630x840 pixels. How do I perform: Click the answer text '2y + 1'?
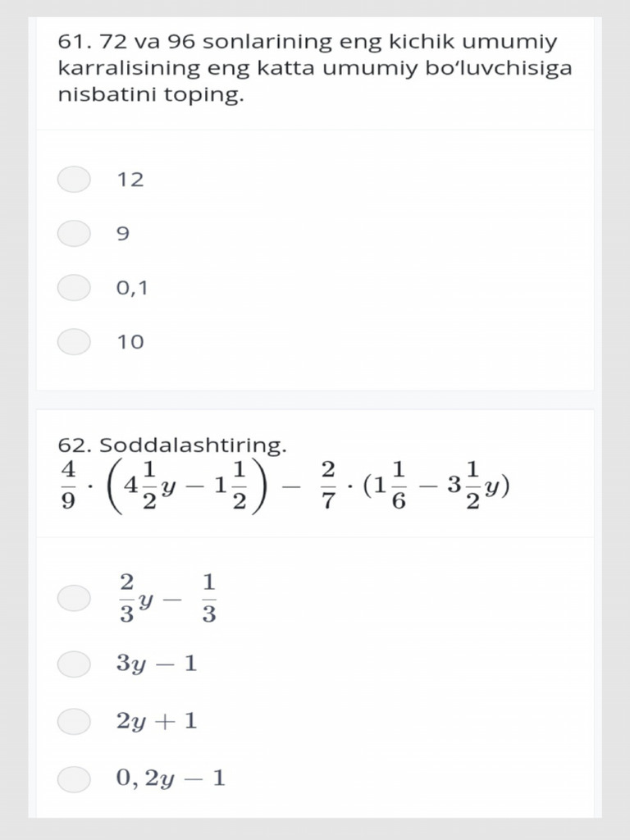(x=157, y=721)
